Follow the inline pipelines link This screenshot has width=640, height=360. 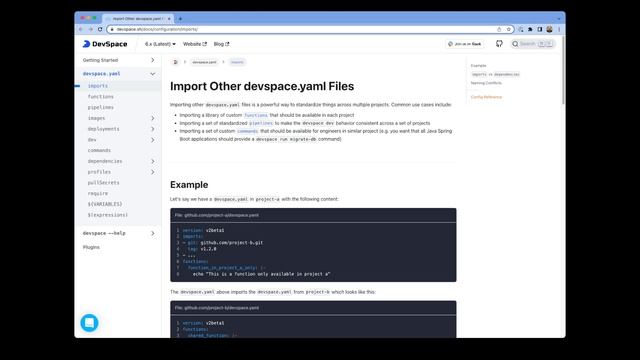261,123
